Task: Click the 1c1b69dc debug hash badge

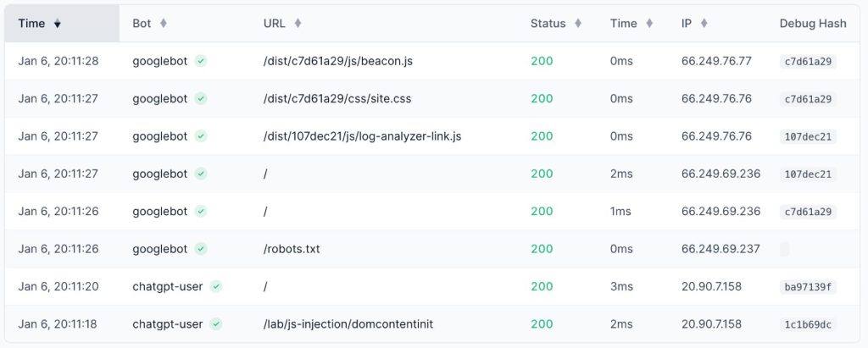Action: pos(808,324)
